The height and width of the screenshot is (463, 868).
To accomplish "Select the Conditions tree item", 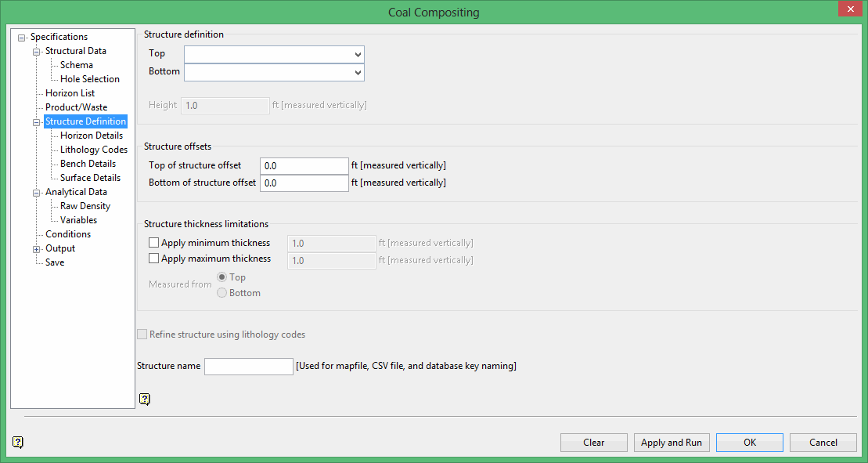I will pos(67,234).
